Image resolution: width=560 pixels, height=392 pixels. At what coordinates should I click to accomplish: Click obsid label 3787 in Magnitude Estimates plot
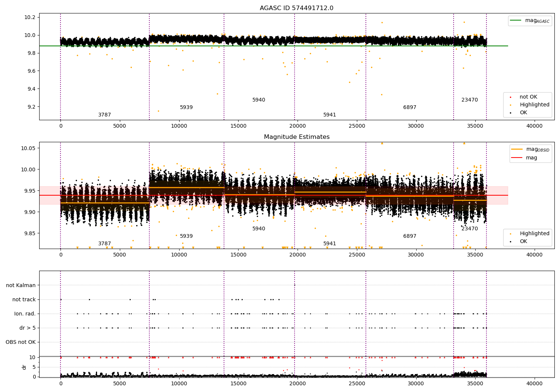105,244
